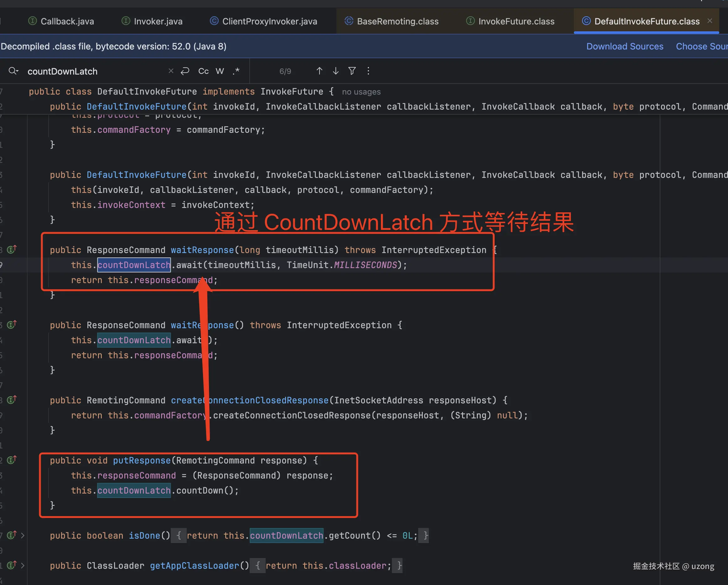
Task: Go to previous search occurrence
Action: click(x=319, y=71)
